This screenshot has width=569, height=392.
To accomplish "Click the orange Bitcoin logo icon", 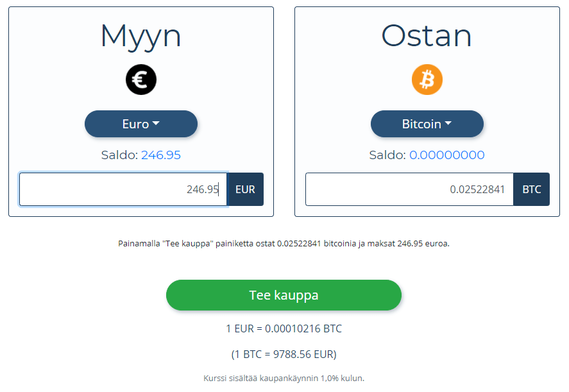I will [427, 80].
